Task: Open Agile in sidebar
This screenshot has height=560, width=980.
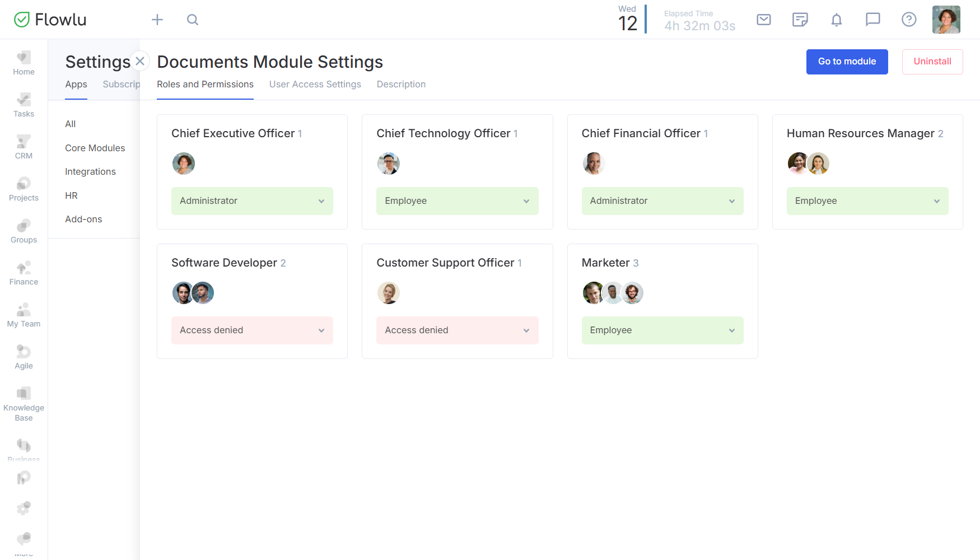Action: click(x=24, y=357)
